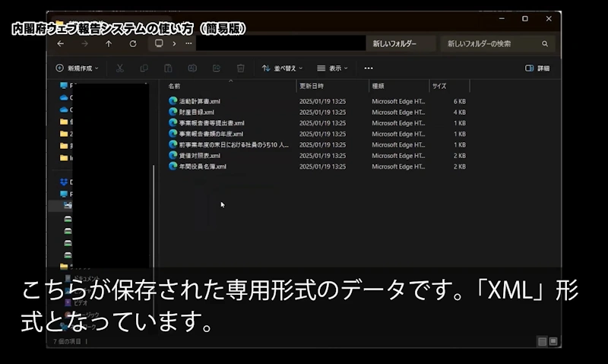Refresh the current folder view

(x=133, y=44)
